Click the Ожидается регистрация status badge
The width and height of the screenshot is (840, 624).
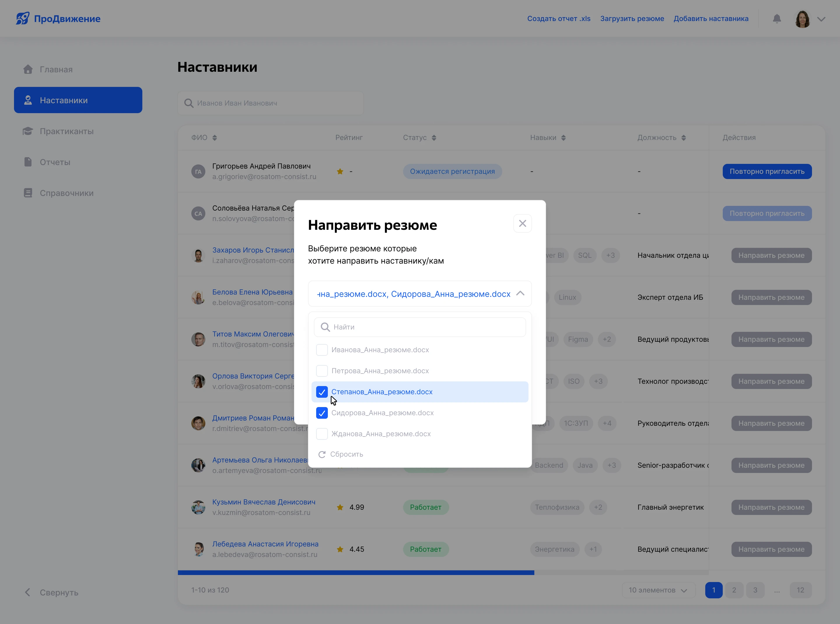coord(452,171)
